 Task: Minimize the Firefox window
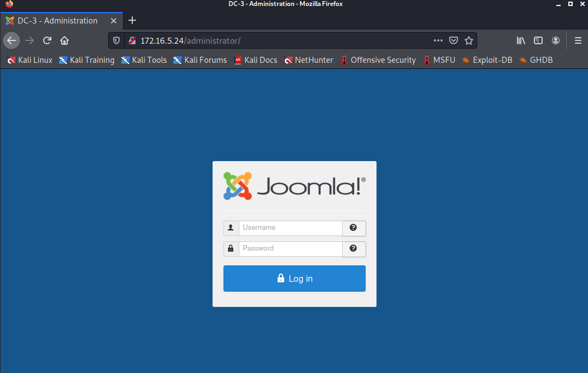point(558,4)
